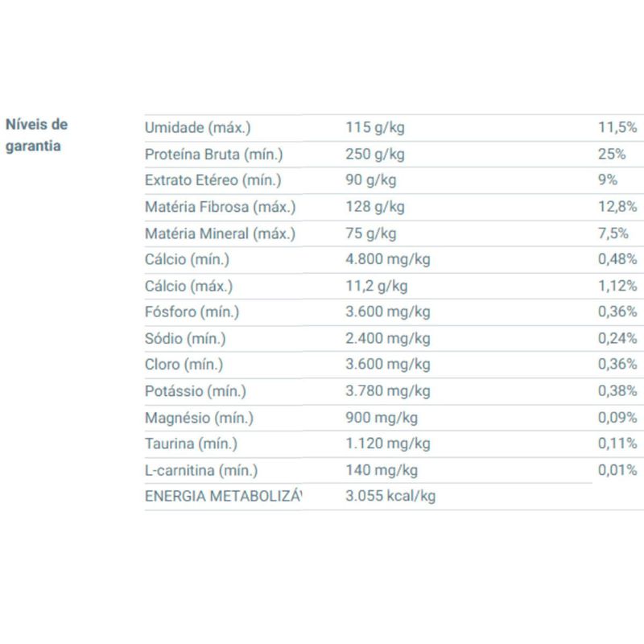Click the '4.800 mg/kg' calcium value
Image resolution: width=644 pixels, height=644 pixels.
[x=387, y=259]
